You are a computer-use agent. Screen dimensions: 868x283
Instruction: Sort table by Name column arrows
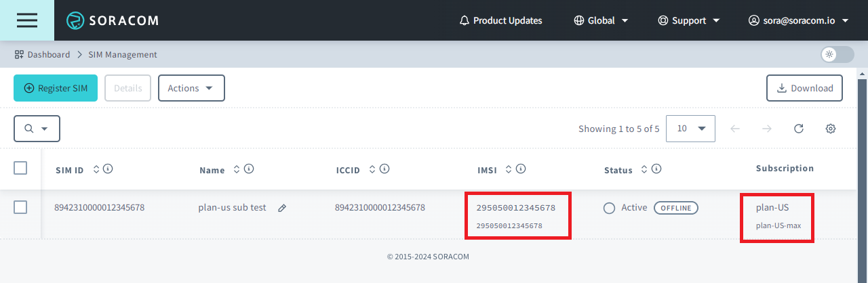click(x=237, y=169)
